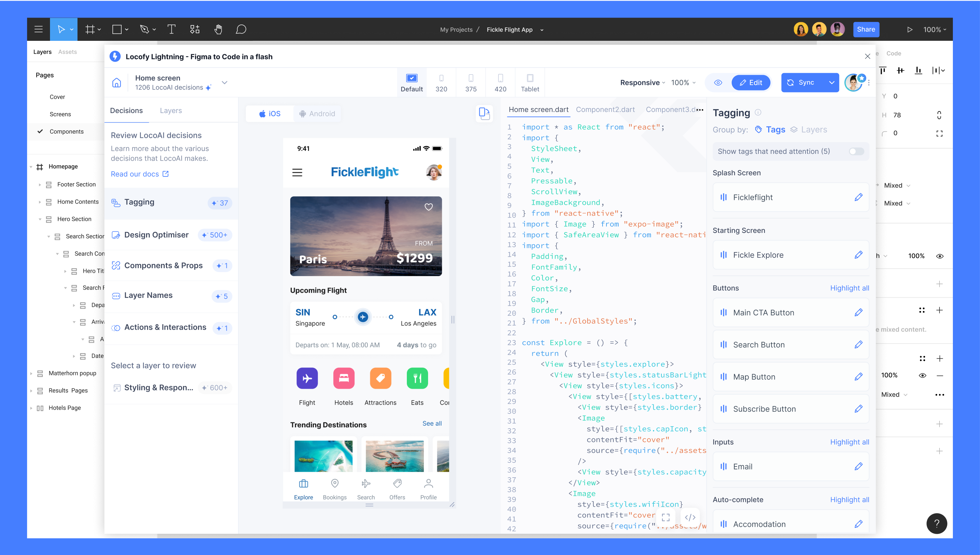The width and height of the screenshot is (980, 555).
Task: Open the Resources components tool
Action: tap(195, 29)
